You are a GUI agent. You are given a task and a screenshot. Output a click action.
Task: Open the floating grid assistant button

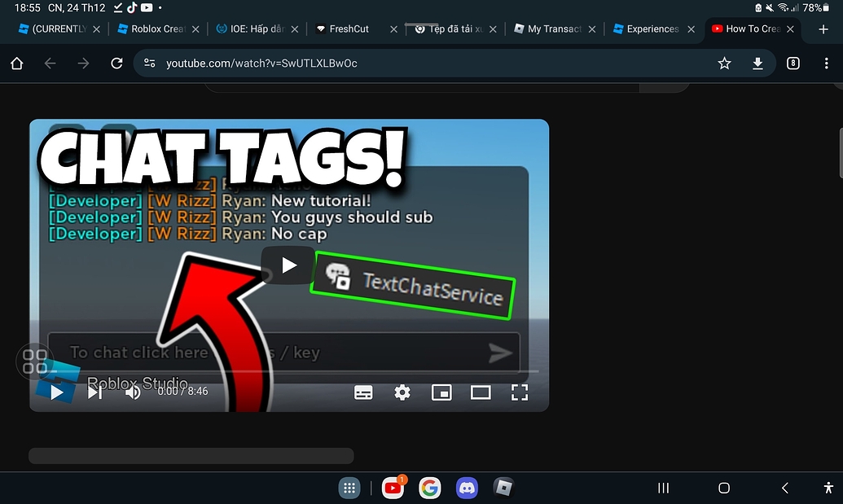click(x=35, y=361)
